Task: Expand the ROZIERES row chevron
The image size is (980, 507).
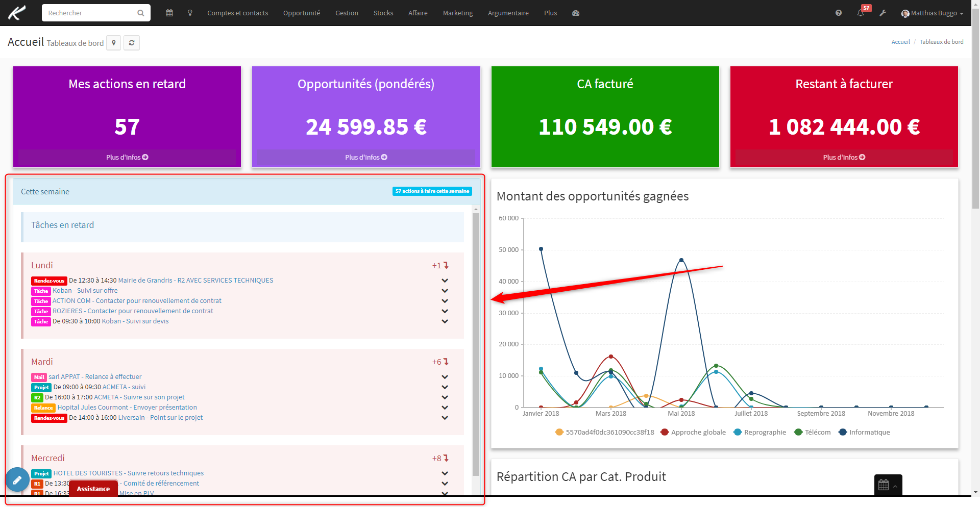Action: pyautogui.click(x=445, y=311)
